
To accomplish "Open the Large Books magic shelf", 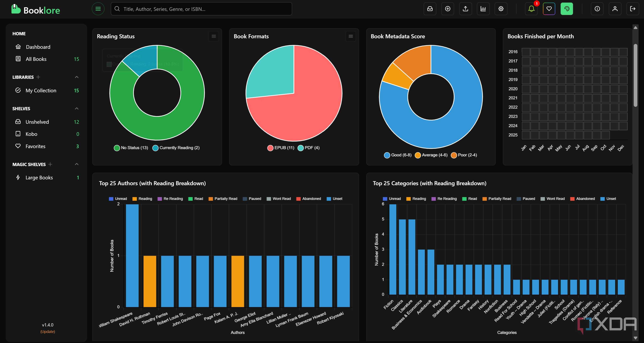I will [46, 178].
